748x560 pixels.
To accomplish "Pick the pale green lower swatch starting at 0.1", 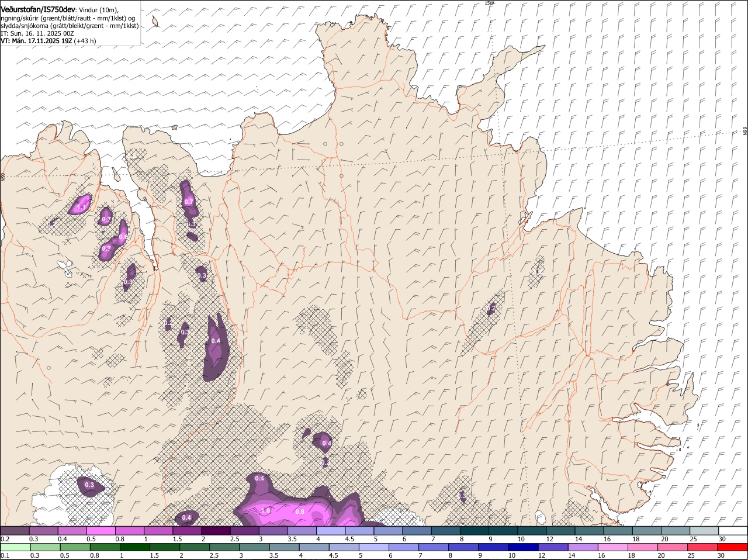I will coord(15,547).
